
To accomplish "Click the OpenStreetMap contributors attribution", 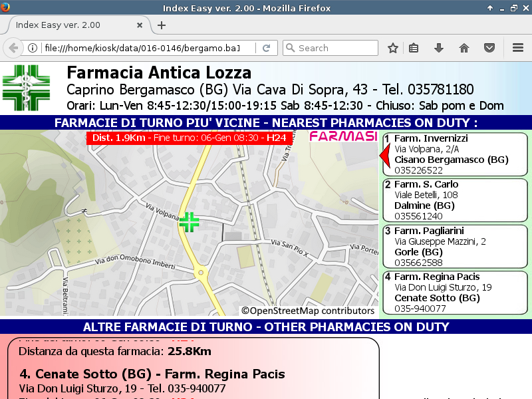I will (x=308, y=311).
